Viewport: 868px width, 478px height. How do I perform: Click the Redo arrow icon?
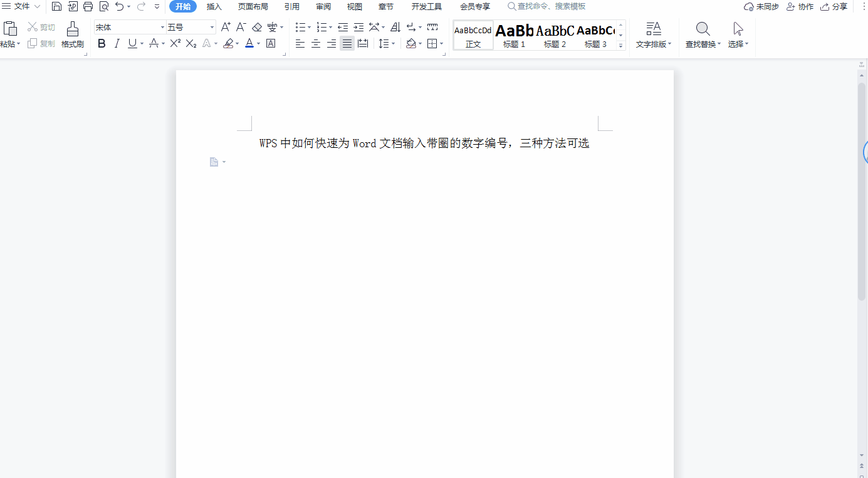(141, 7)
